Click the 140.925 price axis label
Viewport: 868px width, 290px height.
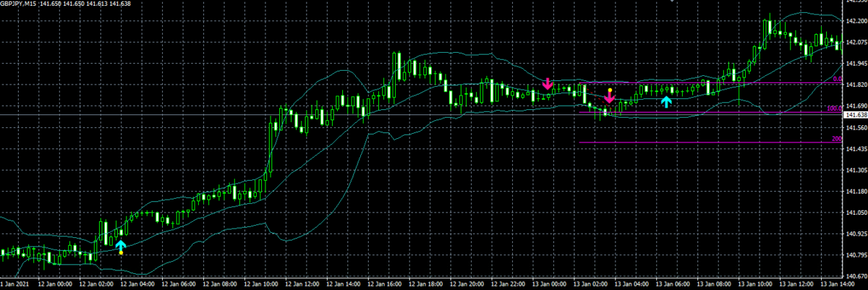(x=856, y=234)
